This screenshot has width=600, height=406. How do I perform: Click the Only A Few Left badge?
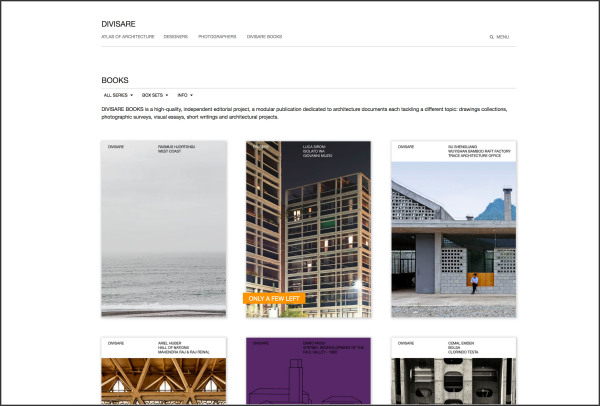272,298
